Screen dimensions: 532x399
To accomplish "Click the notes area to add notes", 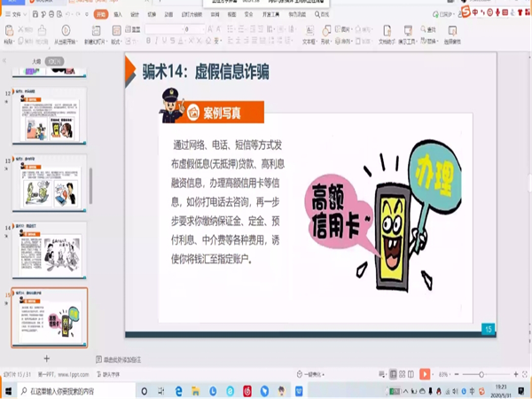I will tap(124, 359).
